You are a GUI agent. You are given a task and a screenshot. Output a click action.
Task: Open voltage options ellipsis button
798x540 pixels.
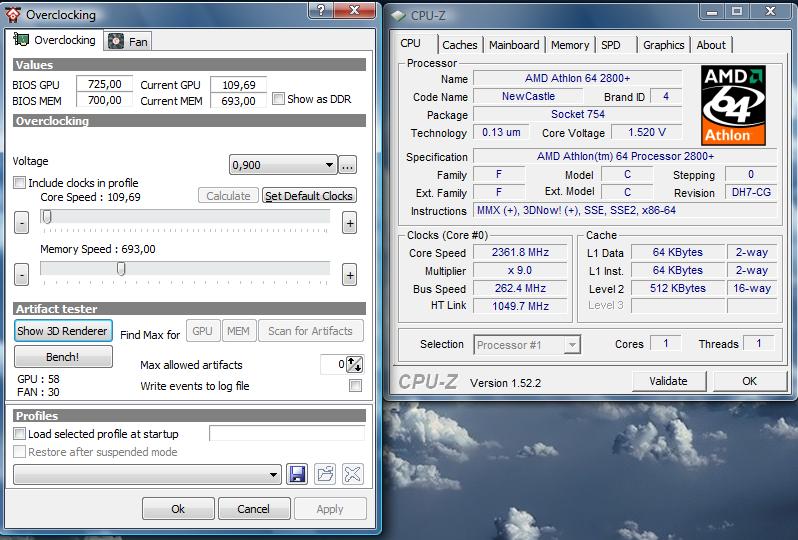[348, 165]
